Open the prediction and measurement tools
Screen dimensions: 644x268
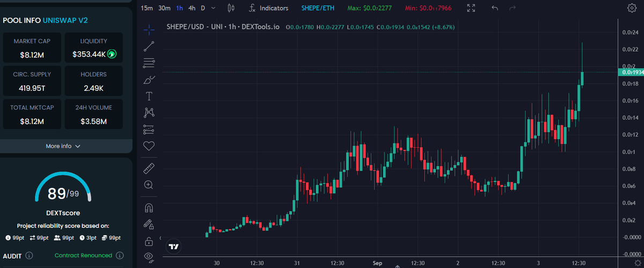(149, 129)
